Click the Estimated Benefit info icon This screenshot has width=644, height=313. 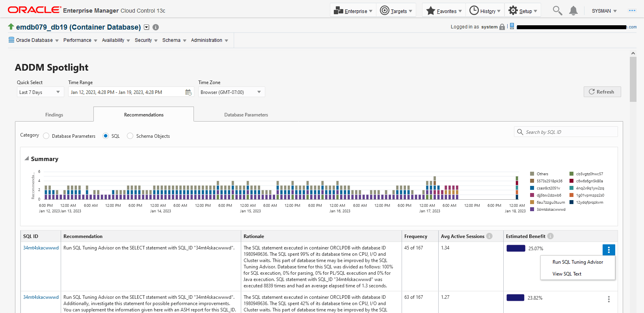click(x=551, y=236)
